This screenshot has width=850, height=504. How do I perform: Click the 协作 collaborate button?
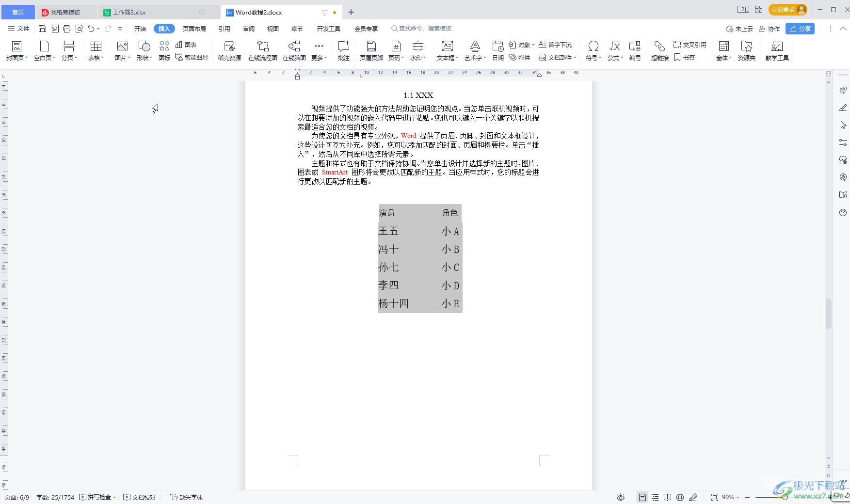coord(770,29)
